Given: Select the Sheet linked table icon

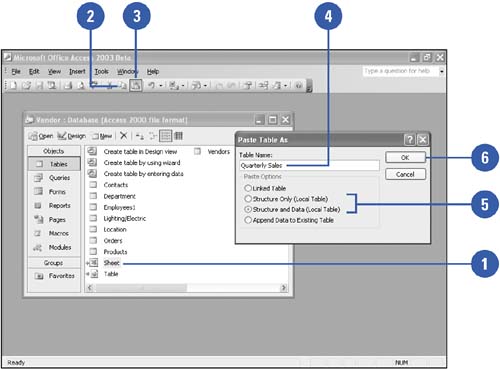Looking at the screenshot, I should [94, 263].
